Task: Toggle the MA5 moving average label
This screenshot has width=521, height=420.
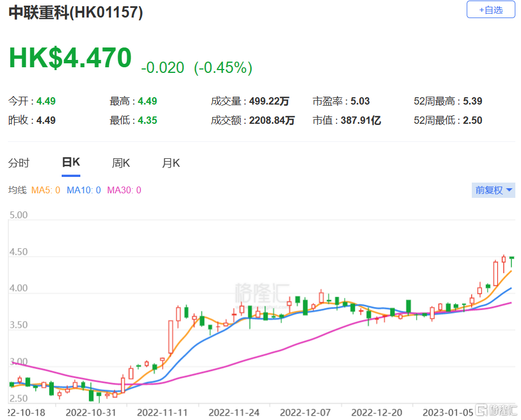Action: (x=45, y=190)
